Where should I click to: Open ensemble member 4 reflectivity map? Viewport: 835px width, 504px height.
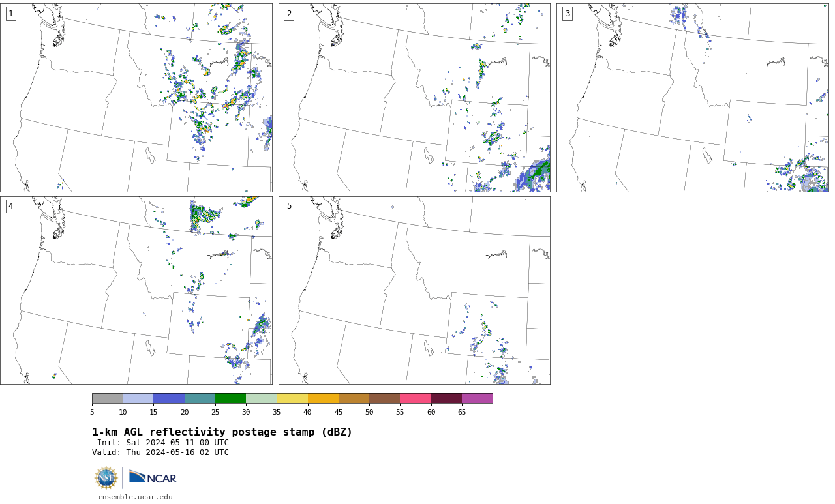136,290
